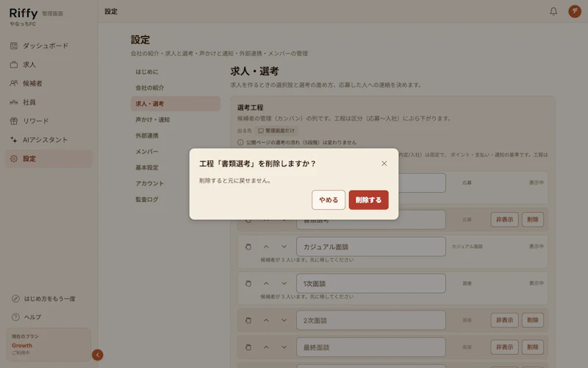Viewport: 588px width, 368px height.
Task: Collapse the sidebar with the chevron button
Action: (x=98, y=355)
